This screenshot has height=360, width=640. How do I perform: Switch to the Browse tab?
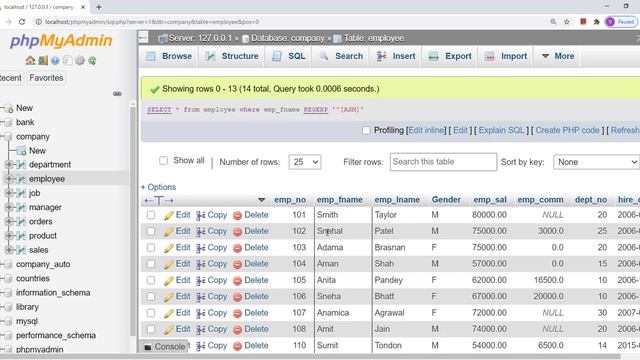pos(169,56)
